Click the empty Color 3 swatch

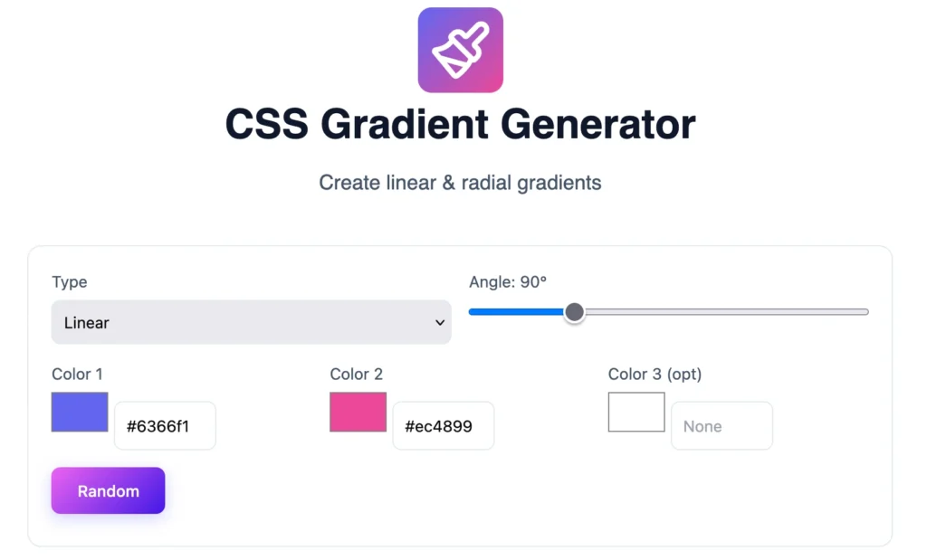tap(636, 412)
